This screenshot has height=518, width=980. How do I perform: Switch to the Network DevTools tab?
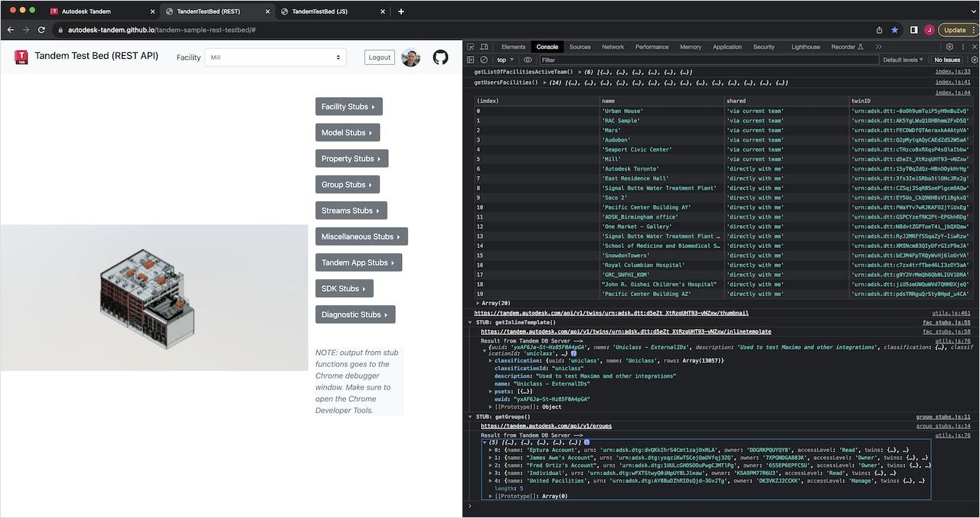click(612, 47)
